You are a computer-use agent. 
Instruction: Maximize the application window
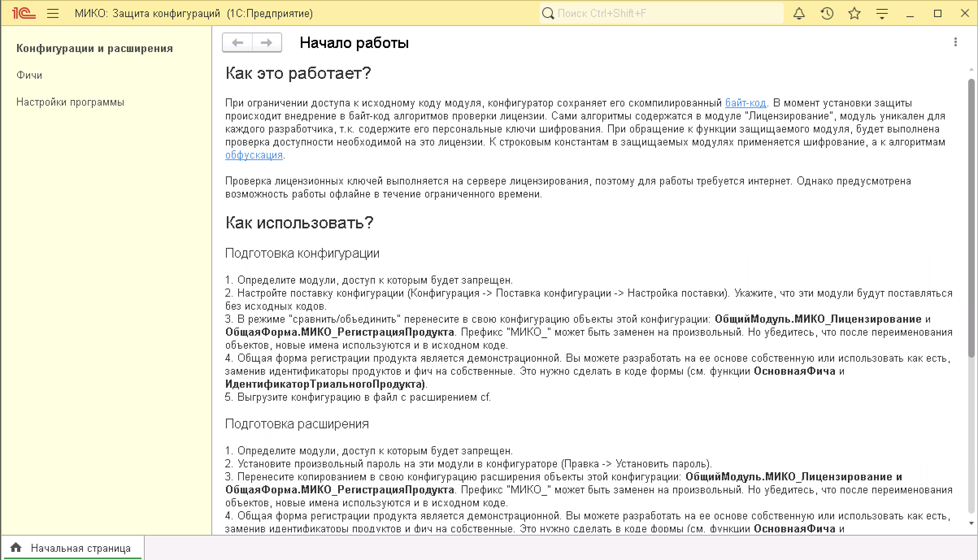tap(938, 13)
